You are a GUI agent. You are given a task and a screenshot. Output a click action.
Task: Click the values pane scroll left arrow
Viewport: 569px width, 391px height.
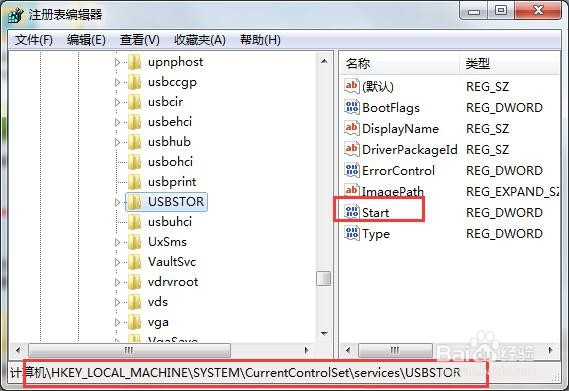click(348, 350)
